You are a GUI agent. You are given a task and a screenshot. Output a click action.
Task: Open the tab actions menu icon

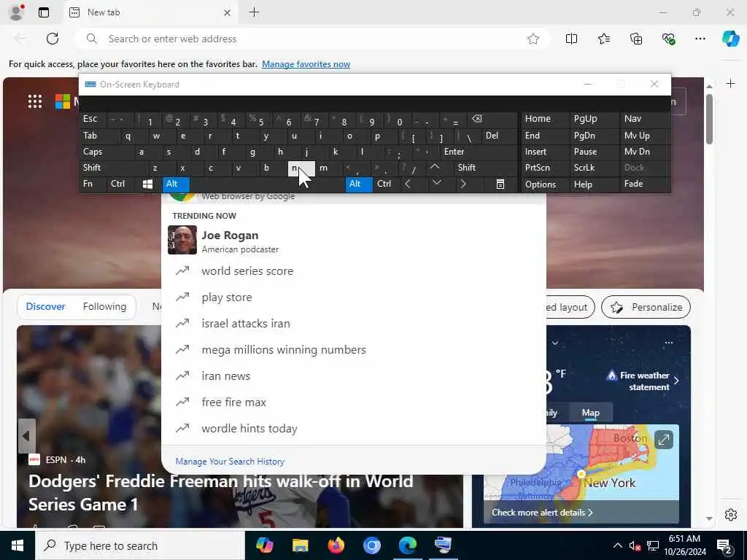click(x=43, y=12)
